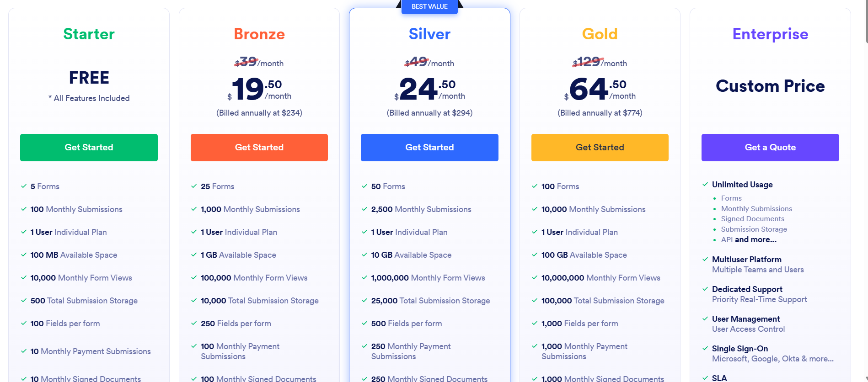Select the BEST VALUE badge above Silver
868x382 pixels.
tap(429, 6)
